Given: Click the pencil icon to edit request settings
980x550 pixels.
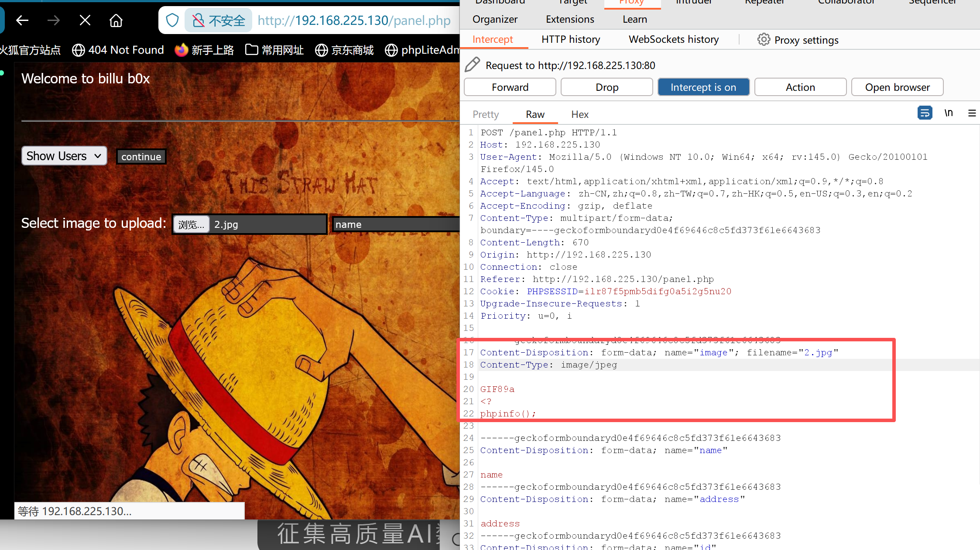Looking at the screenshot, I should pyautogui.click(x=472, y=64).
